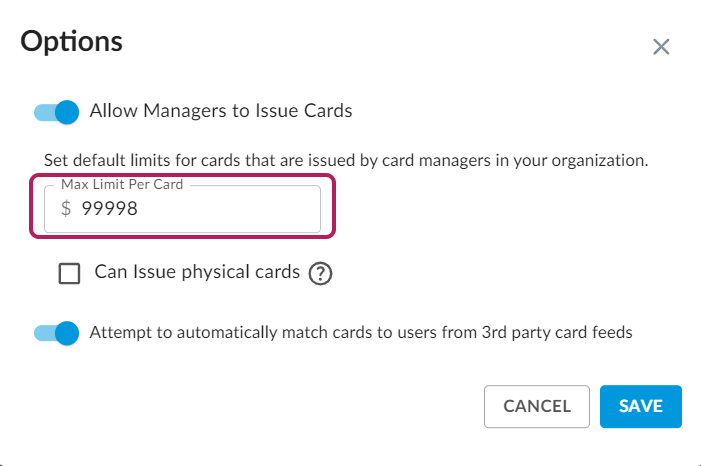Click the 'Can Issue physical cards' label text
This screenshot has height=466, width=701.
197,272
